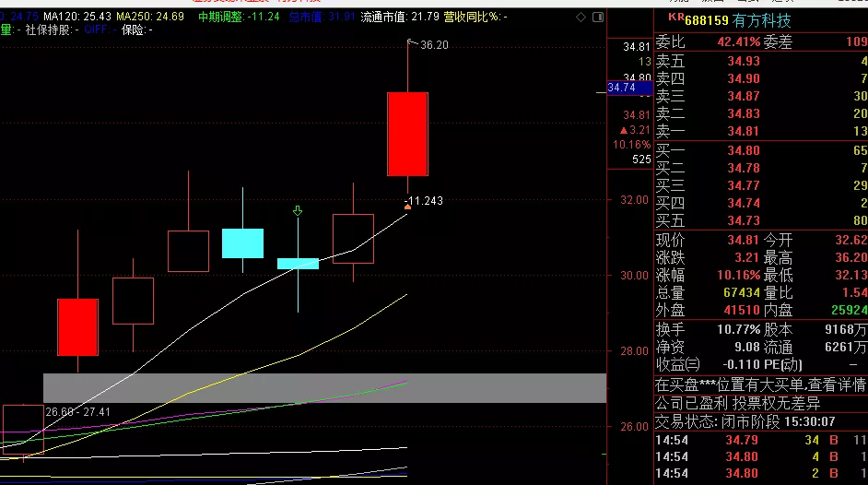
Task: Click the 今开 32.62 value
Action: pos(850,241)
